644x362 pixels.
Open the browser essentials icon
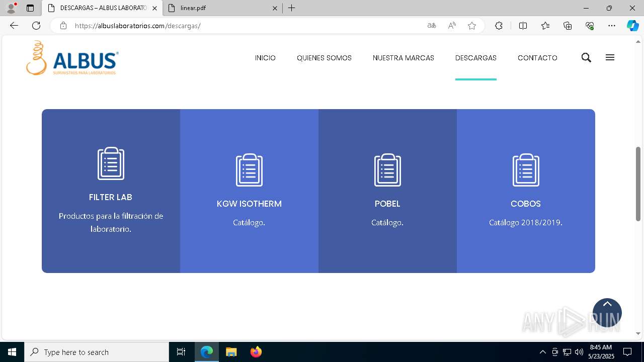tap(590, 26)
